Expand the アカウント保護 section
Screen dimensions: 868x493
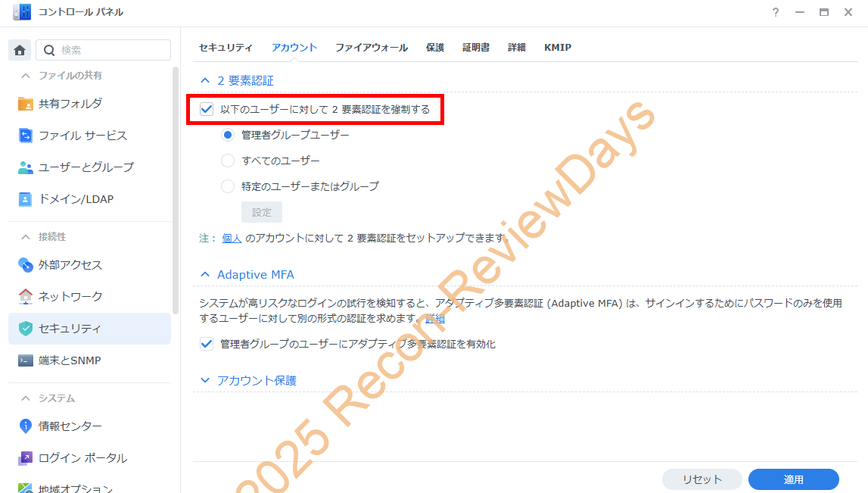click(205, 380)
